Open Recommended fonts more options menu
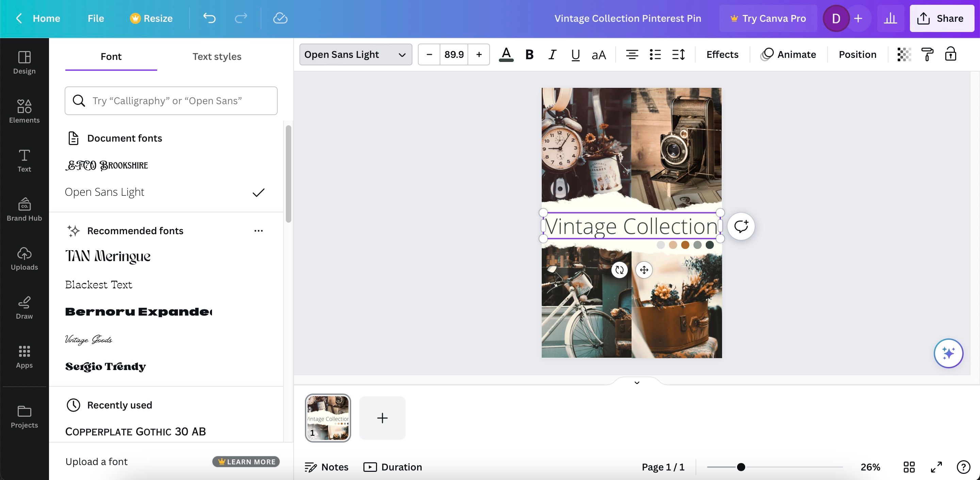The height and width of the screenshot is (480, 980). coord(258,231)
